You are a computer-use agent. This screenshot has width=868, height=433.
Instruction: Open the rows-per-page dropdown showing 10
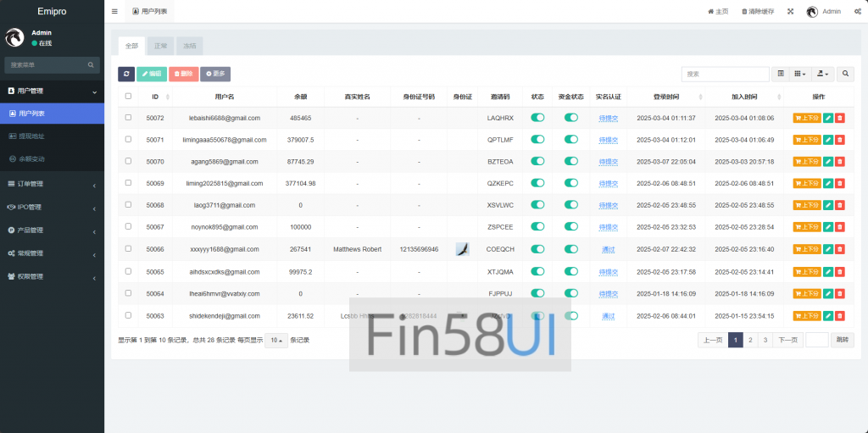276,340
